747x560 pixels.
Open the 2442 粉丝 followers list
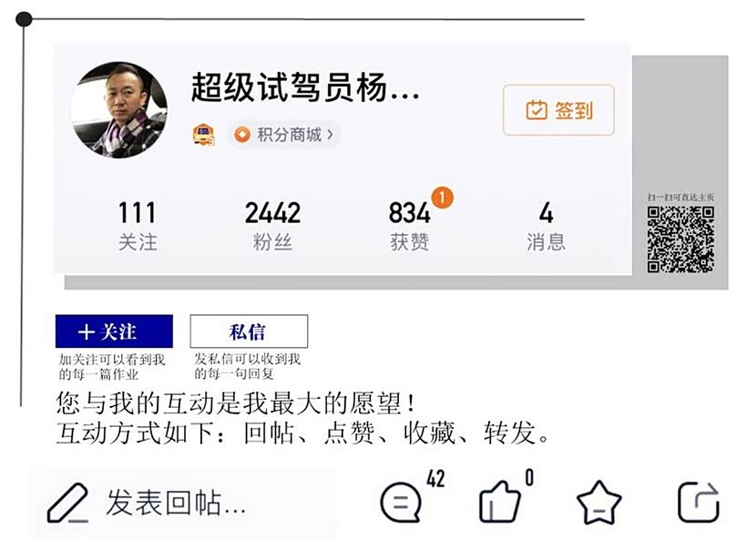click(272, 226)
